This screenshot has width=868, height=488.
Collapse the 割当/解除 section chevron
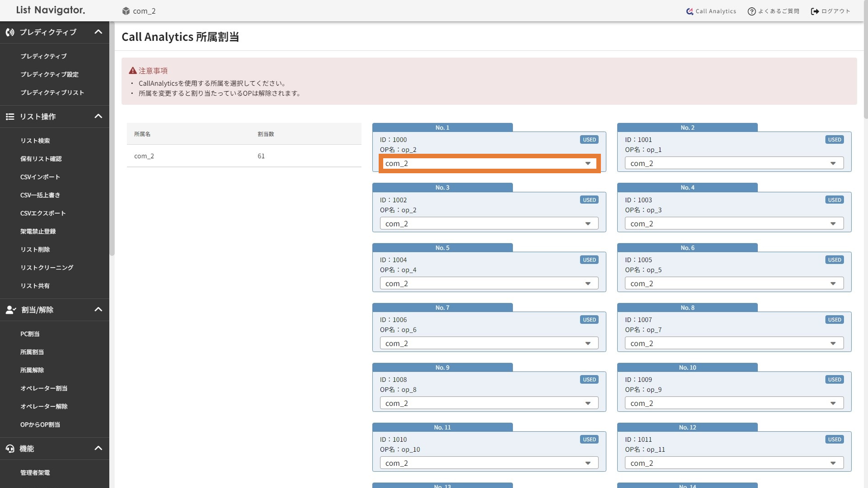coord(98,310)
